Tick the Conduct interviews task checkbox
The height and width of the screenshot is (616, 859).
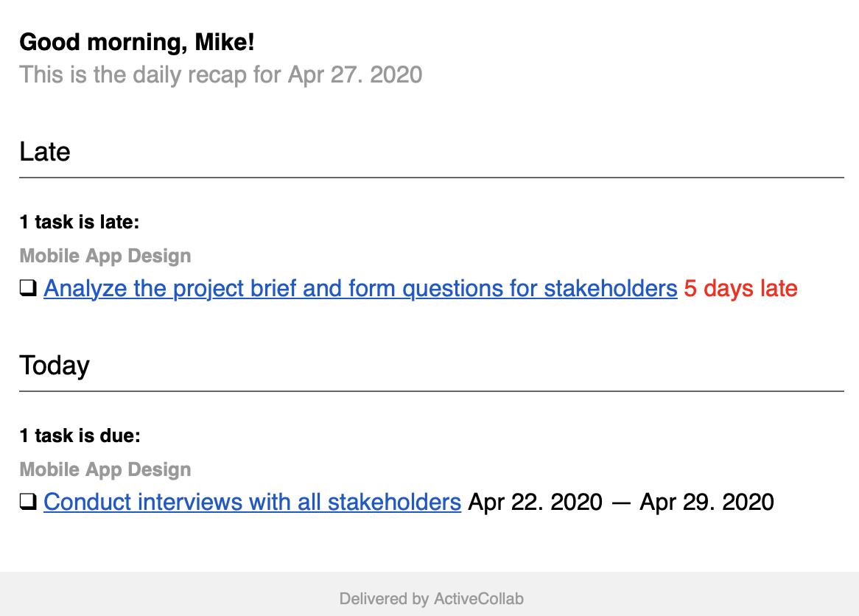(x=28, y=502)
